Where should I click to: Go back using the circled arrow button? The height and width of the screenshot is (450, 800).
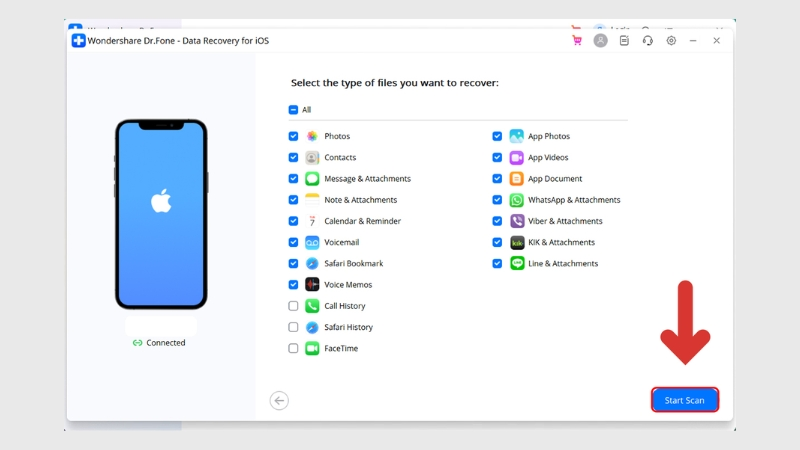(279, 401)
